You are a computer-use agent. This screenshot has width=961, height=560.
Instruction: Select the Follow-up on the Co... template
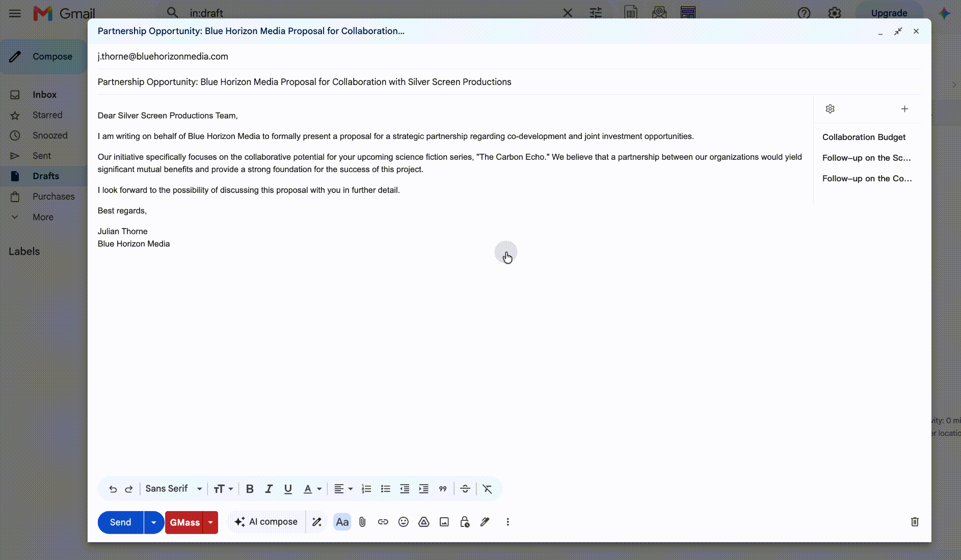[867, 179]
